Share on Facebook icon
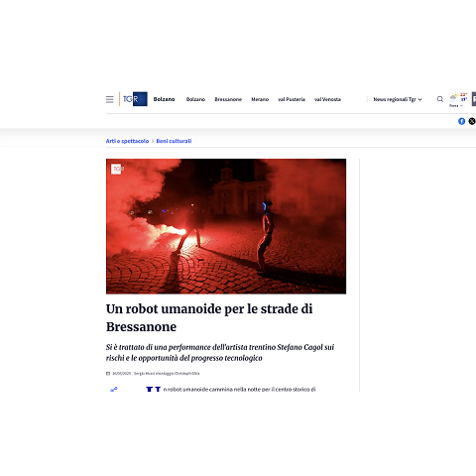 461,121
